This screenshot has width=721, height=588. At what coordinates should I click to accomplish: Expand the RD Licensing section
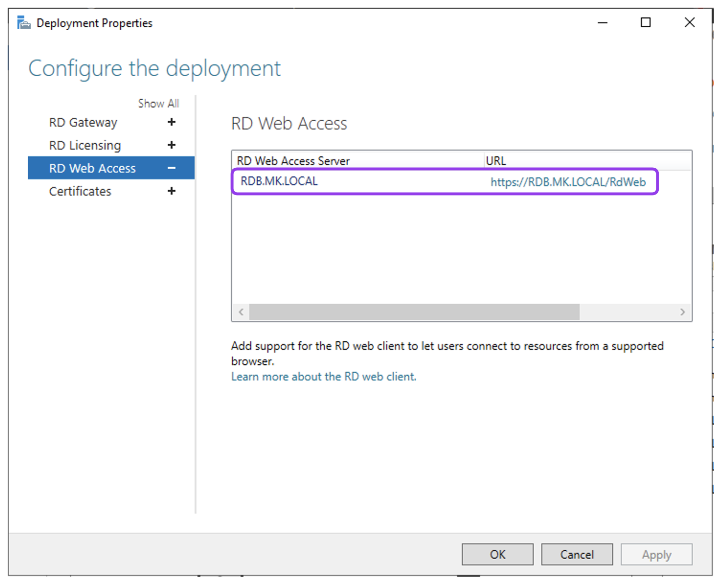(x=172, y=145)
